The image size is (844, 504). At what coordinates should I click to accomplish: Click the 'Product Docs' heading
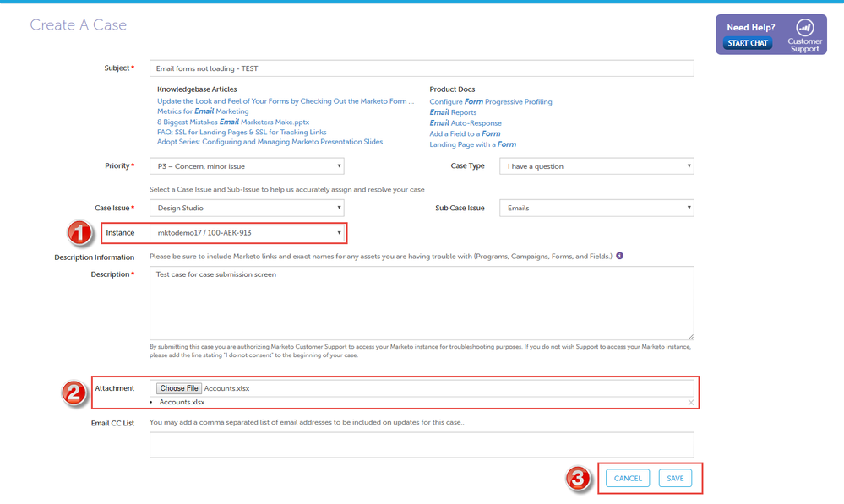click(452, 89)
